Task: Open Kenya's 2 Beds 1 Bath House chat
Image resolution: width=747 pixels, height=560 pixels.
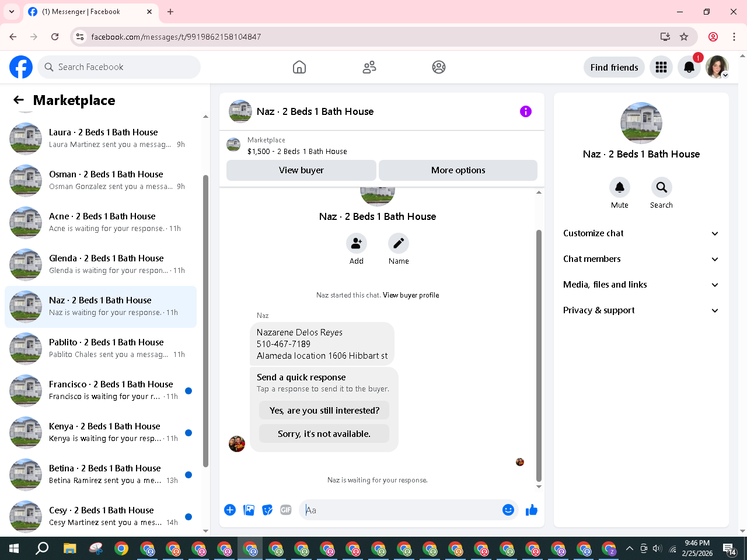Action: pyautogui.click(x=100, y=433)
